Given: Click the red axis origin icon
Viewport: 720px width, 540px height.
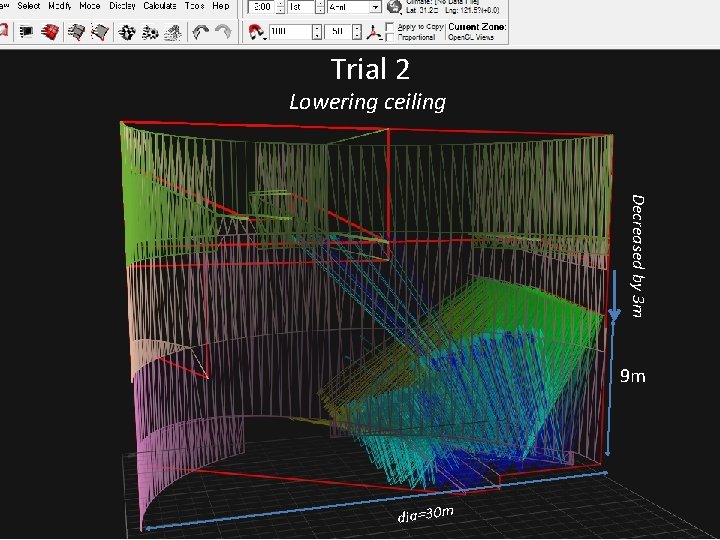Looking at the screenshot, I should 374,32.
